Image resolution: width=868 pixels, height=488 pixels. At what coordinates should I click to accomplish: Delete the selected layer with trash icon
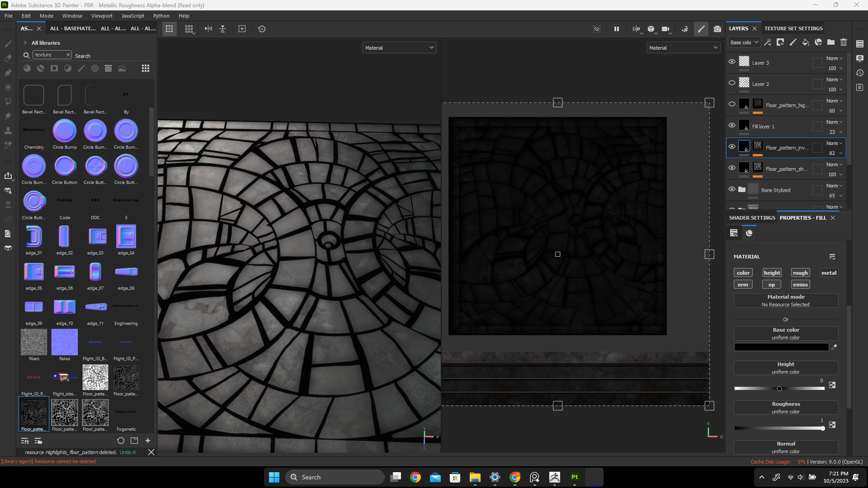point(844,42)
